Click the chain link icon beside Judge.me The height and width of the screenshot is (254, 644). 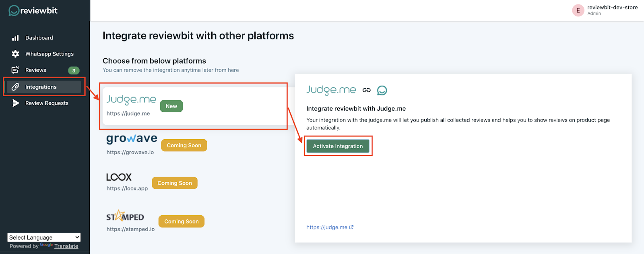pos(366,90)
